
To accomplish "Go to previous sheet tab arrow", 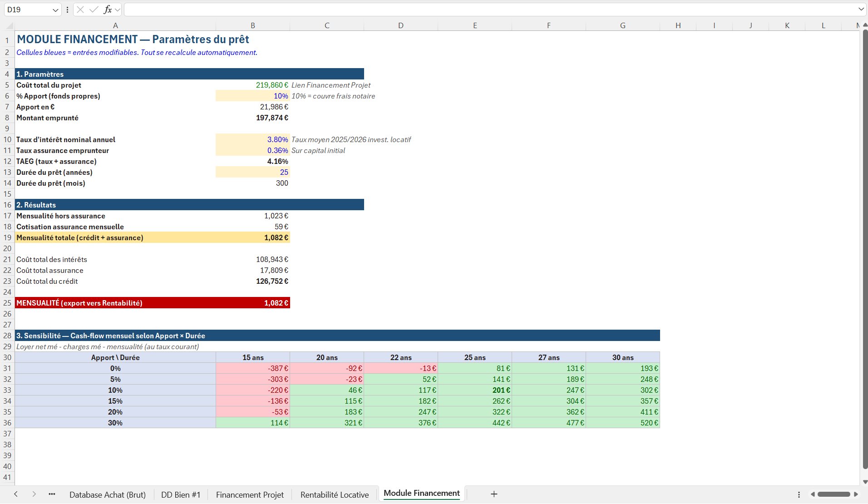I will point(16,494).
